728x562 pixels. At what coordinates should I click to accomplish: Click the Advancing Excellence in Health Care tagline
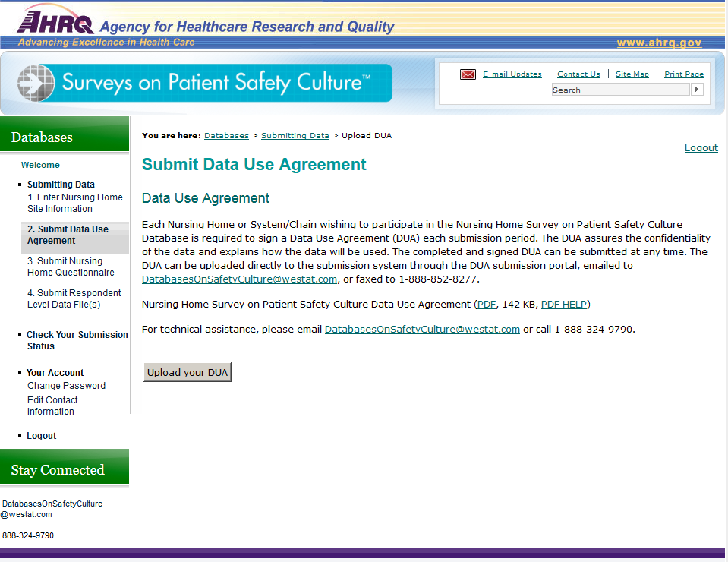[106, 43]
